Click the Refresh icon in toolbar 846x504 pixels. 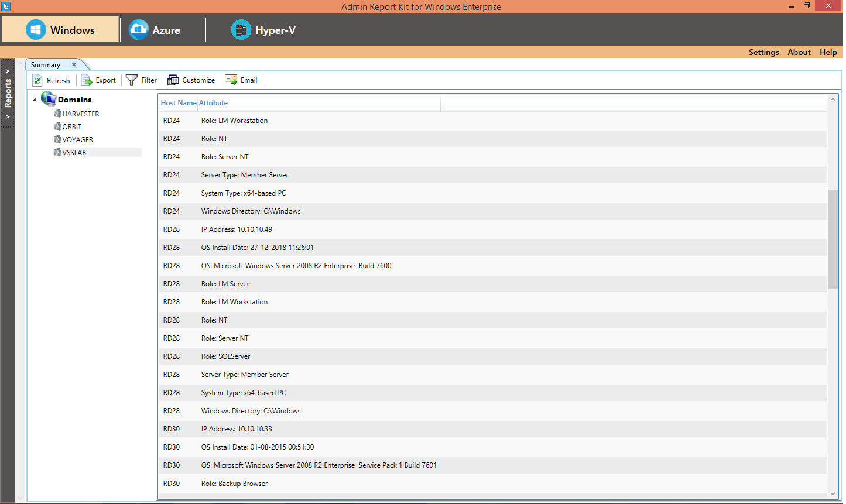click(x=37, y=80)
